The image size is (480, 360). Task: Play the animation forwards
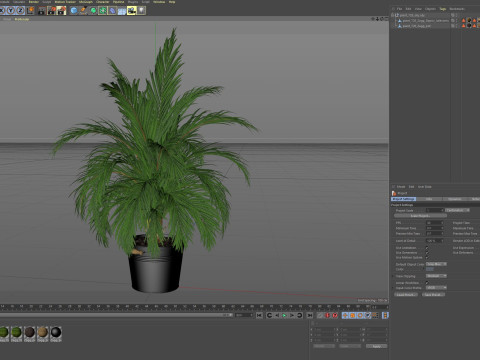point(284,315)
